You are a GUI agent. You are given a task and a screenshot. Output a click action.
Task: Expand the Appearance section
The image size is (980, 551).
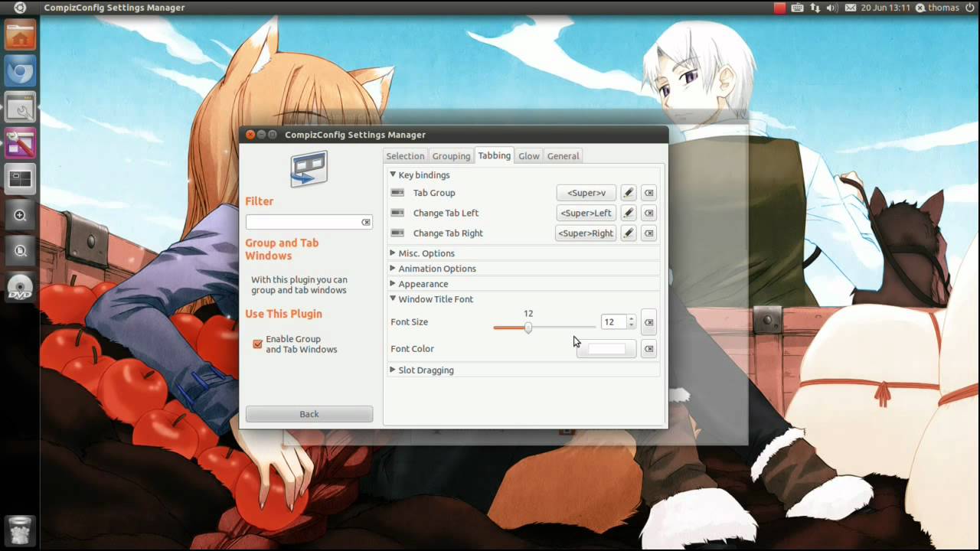(x=393, y=283)
